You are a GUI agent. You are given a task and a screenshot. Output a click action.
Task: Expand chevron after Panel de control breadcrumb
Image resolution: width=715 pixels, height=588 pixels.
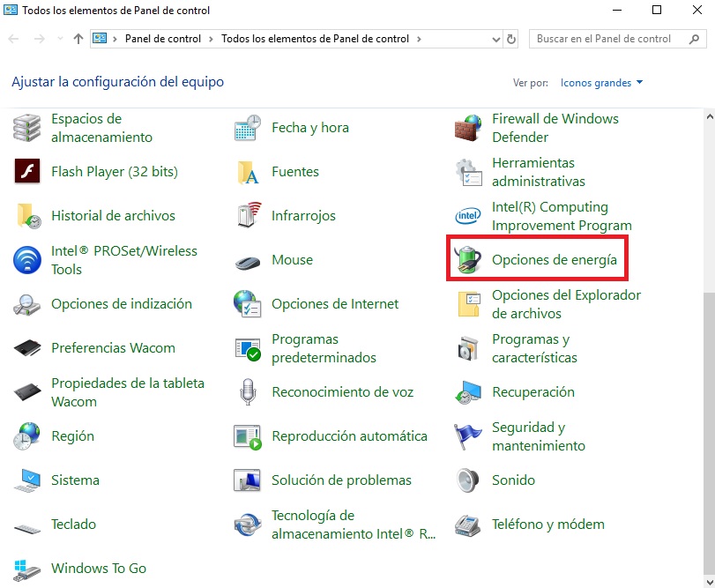(211, 39)
